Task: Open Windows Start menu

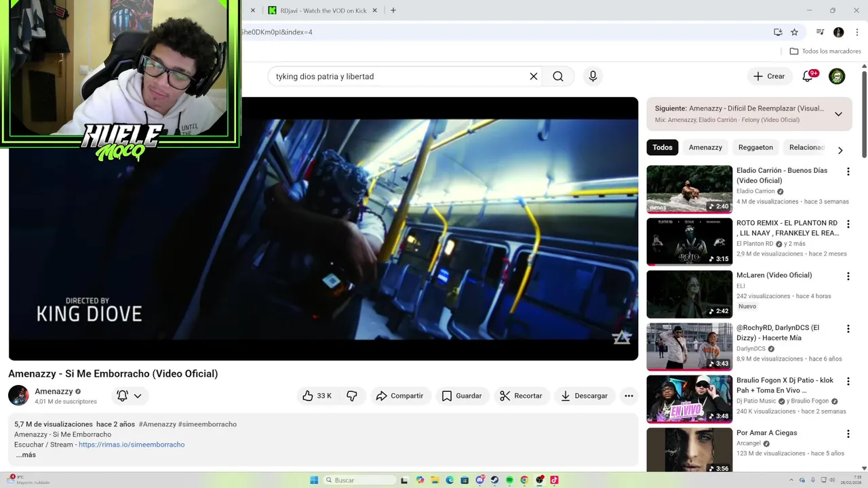Action: point(314,480)
